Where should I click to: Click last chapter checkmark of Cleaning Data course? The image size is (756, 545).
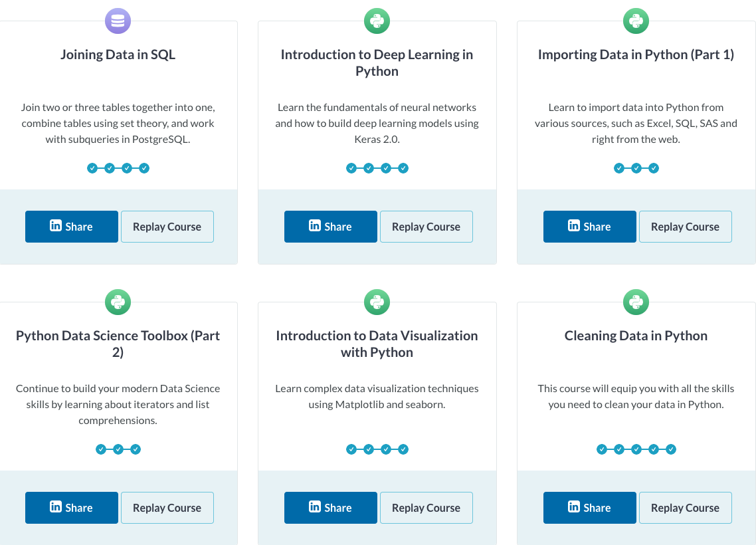tap(671, 449)
